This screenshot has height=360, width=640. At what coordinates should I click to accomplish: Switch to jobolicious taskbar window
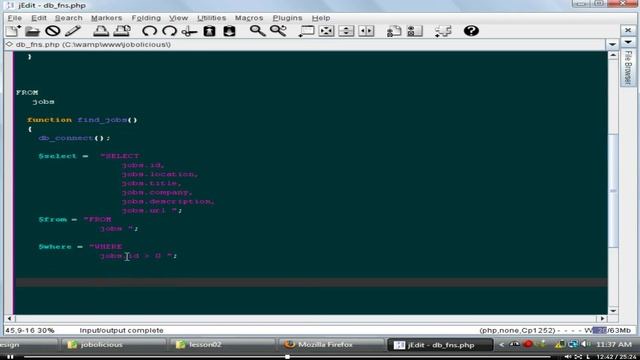[113, 344]
